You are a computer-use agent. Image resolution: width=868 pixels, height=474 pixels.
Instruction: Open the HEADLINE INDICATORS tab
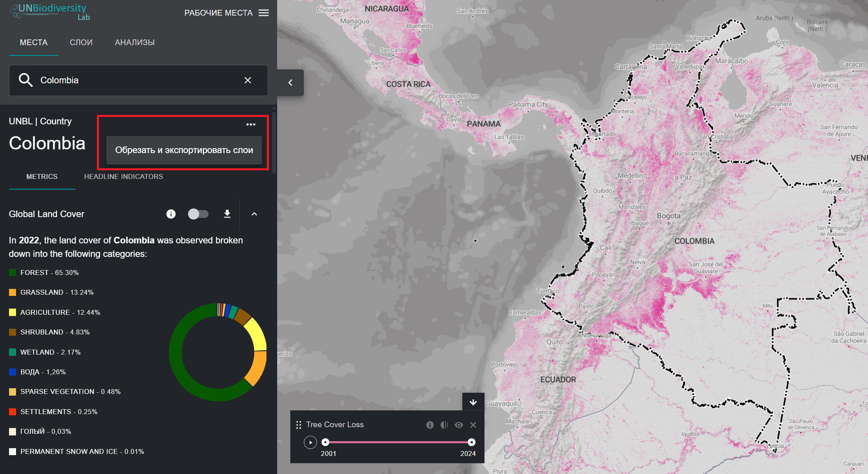coord(123,176)
